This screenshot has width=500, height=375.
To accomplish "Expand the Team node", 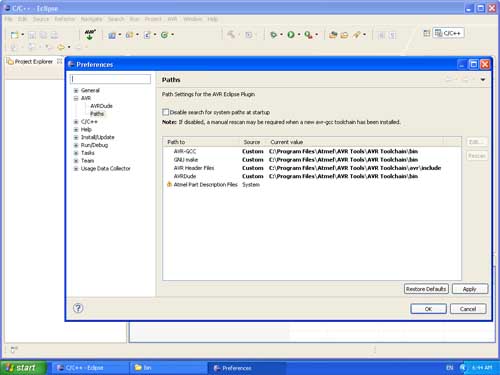I will [x=76, y=161].
